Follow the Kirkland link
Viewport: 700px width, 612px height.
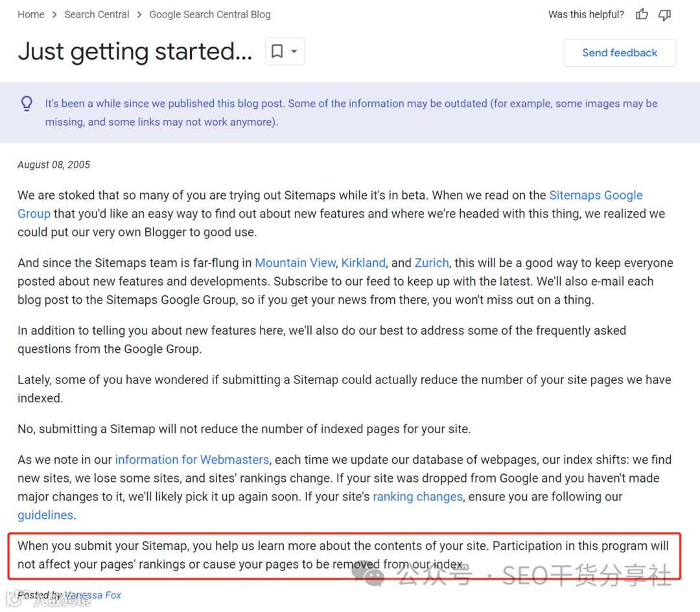(363, 263)
